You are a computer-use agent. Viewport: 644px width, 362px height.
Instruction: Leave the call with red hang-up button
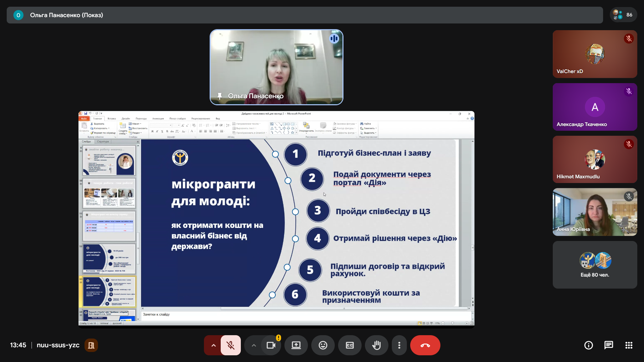[425, 345]
